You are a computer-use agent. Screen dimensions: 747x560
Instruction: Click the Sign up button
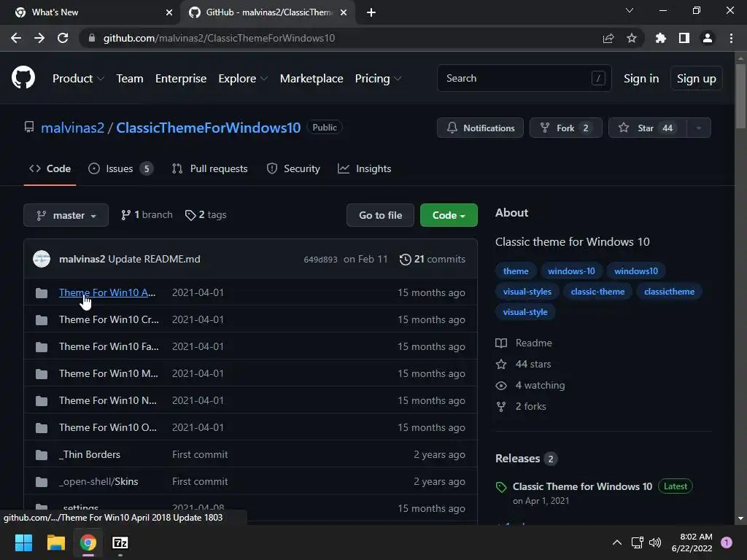(x=697, y=79)
